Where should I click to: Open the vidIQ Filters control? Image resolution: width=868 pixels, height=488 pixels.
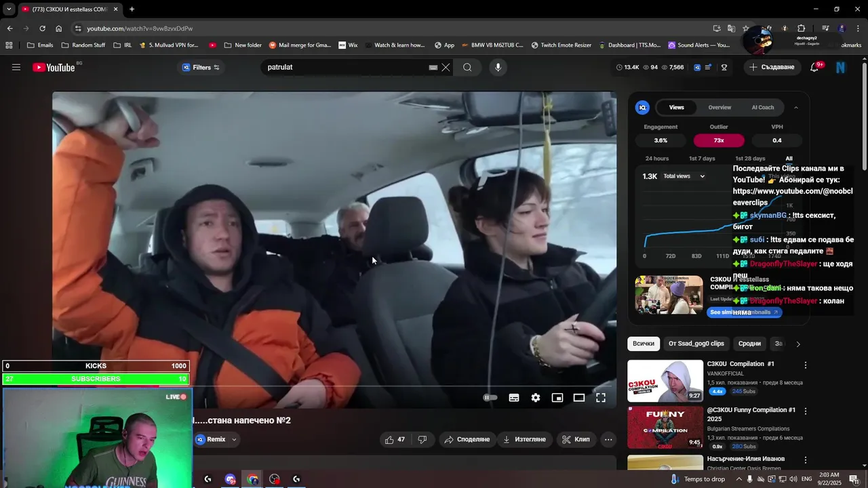click(201, 67)
